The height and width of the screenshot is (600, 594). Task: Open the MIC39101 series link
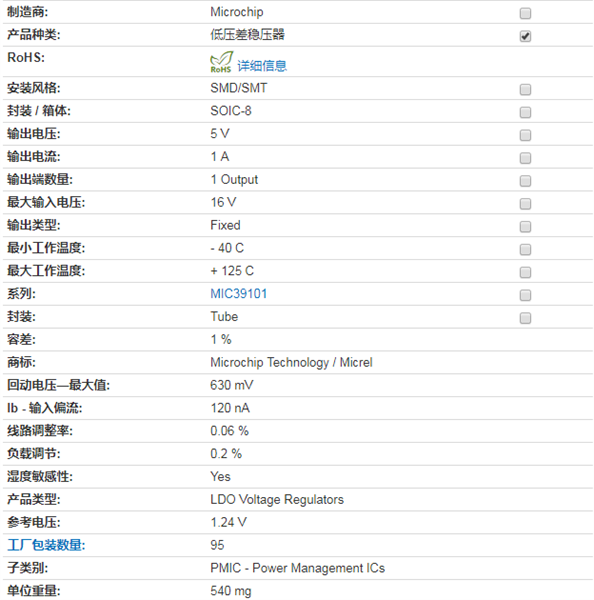[238, 294]
